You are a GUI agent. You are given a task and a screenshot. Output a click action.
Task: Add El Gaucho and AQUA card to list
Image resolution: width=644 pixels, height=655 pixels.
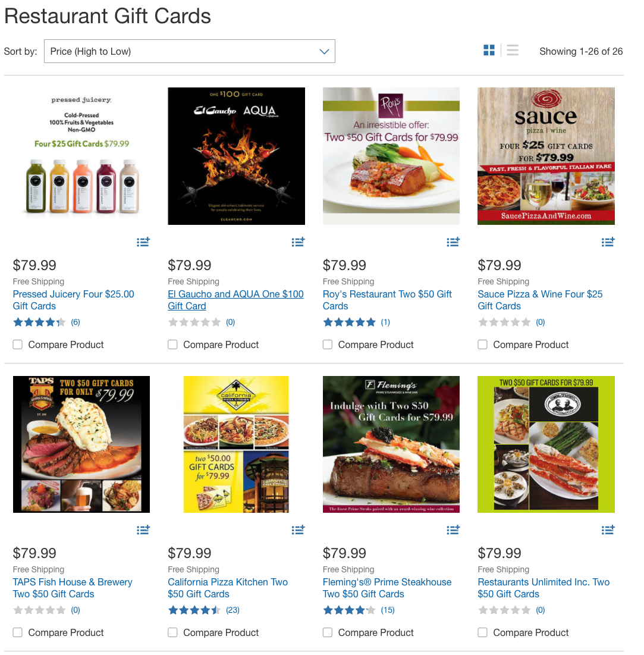pyautogui.click(x=298, y=242)
